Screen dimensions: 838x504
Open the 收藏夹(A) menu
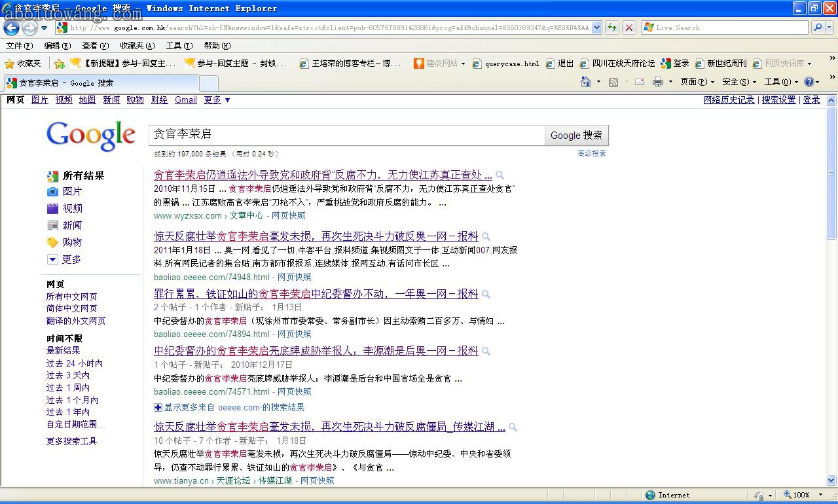coord(137,46)
